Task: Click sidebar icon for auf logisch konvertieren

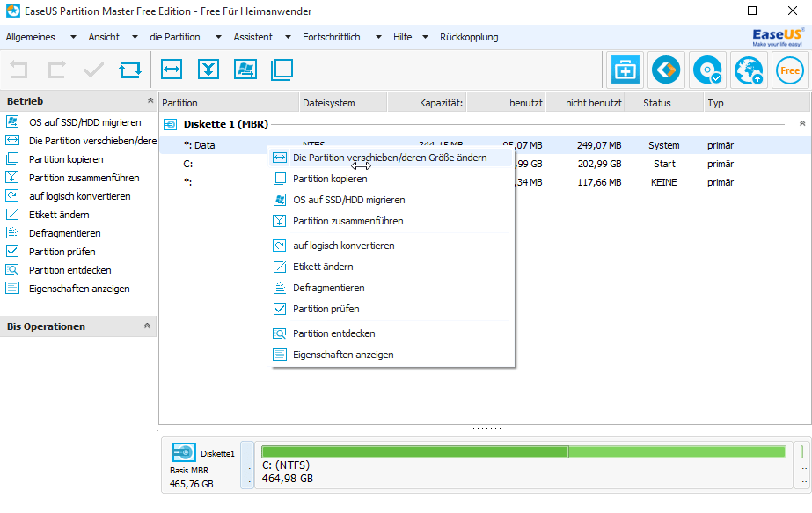Action: 12,196
